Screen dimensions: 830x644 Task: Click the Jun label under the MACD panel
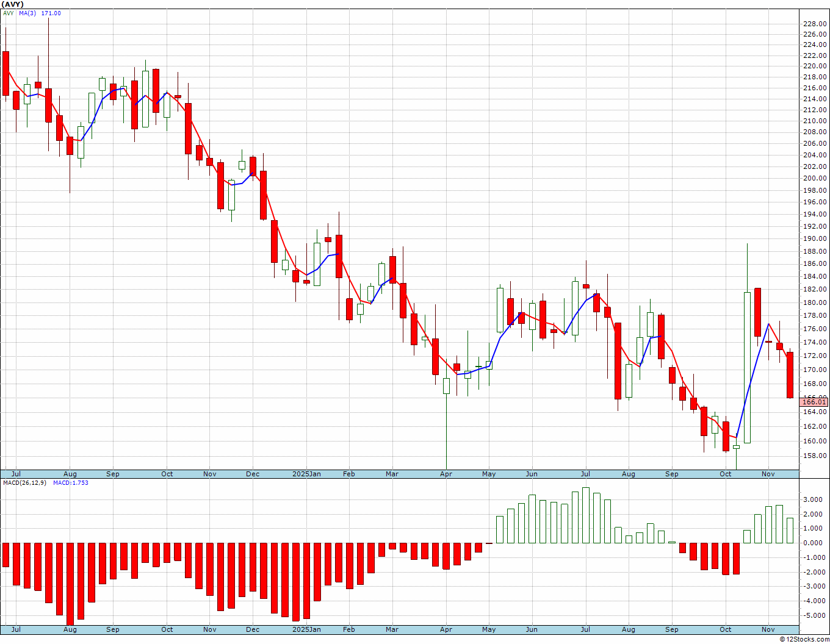click(x=532, y=629)
